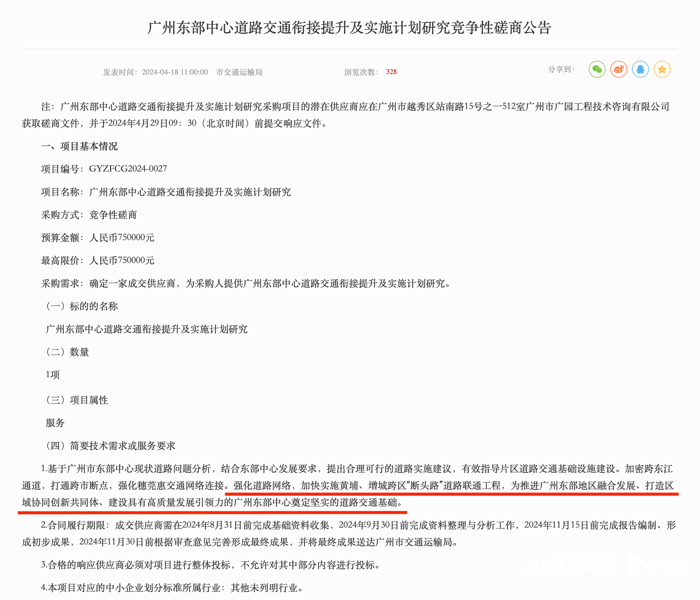Click the 1项 quantity value
This screenshot has height=600, width=700.
pyautogui.click(x=53, y=375)
